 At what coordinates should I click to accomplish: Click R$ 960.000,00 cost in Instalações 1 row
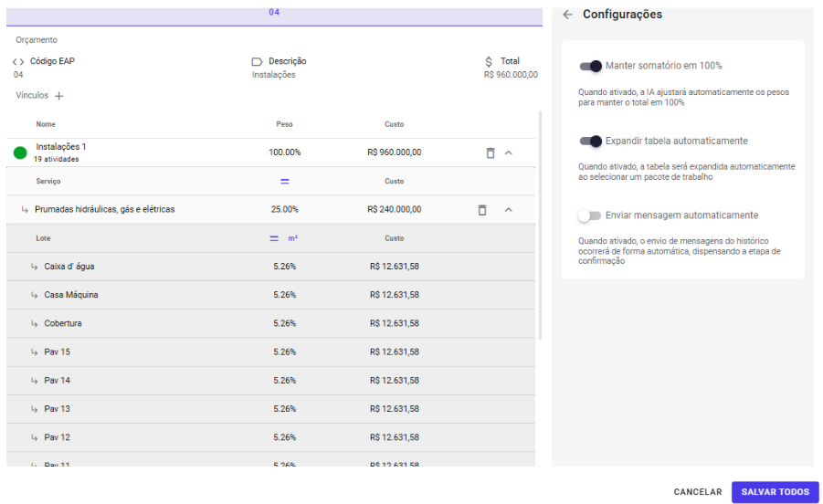(x=395, y=152)
